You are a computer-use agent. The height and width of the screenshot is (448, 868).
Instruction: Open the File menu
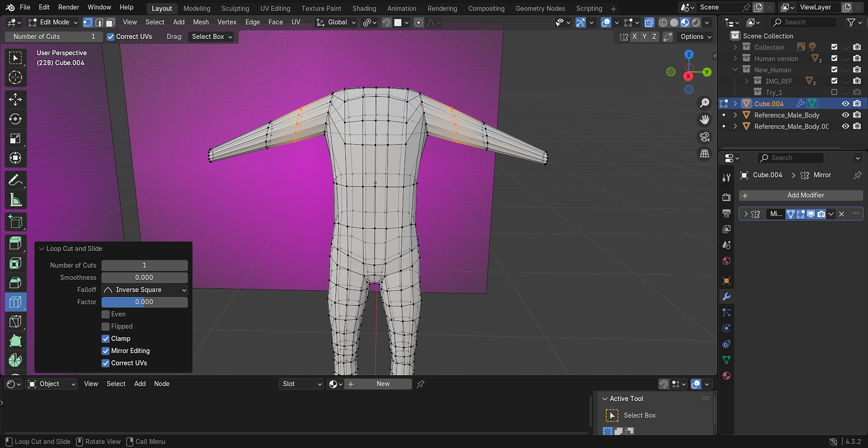pos(25,7)
